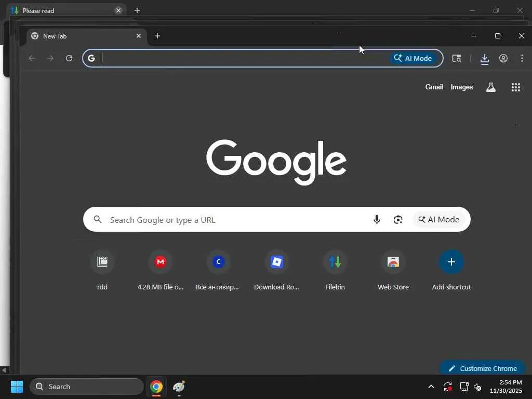Close the New Tab tab
The image size is (532, 399).
pos(138,36)
